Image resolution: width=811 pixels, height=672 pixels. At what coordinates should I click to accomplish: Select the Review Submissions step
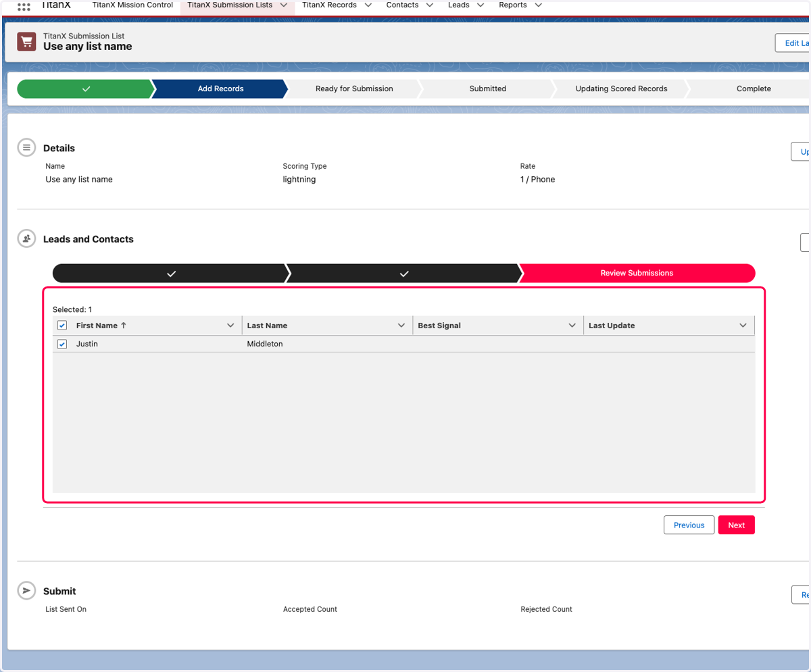pyautogui.click(x=637, y=273)
